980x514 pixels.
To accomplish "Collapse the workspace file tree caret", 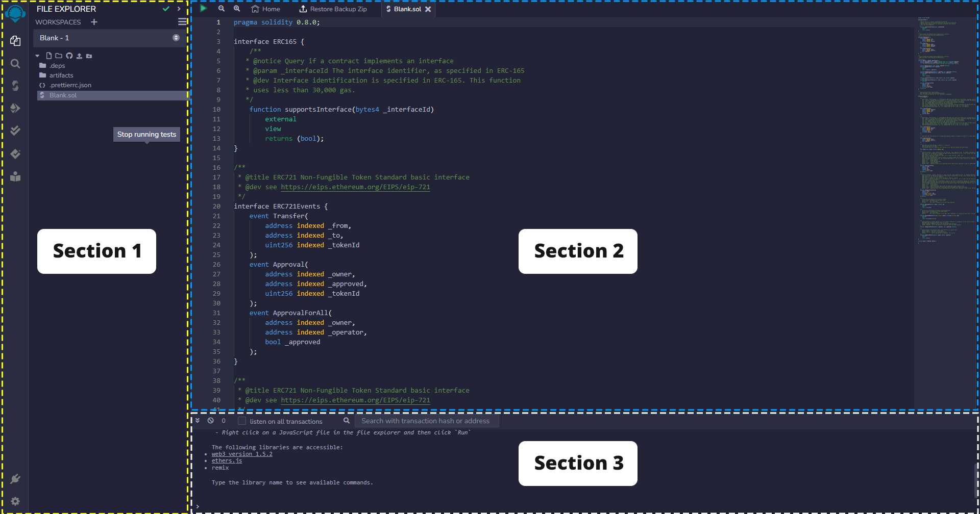I will point(37,56).
